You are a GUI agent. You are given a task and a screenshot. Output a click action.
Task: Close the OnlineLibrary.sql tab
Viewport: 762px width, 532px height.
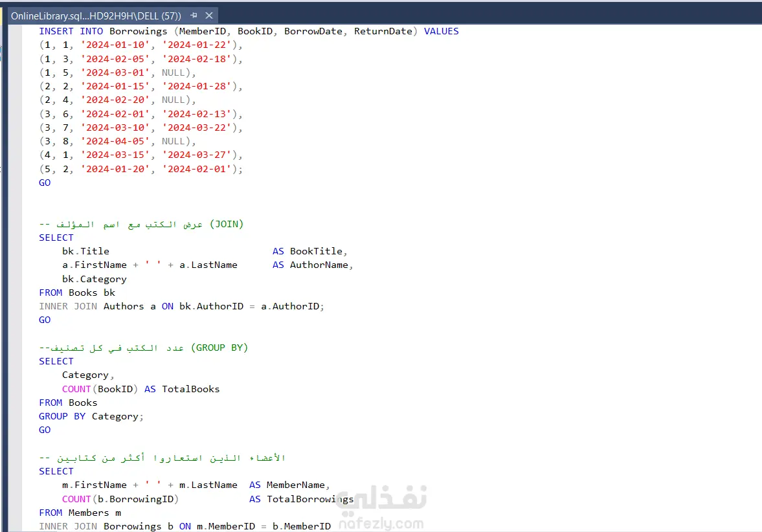209,16
